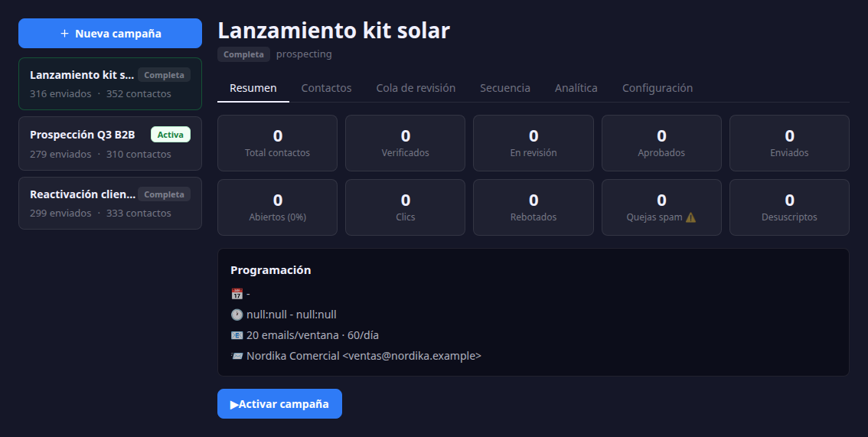Viewport: 868px width, 437px height.
Task: Click 310 contactos text
Action: [139, 154]
